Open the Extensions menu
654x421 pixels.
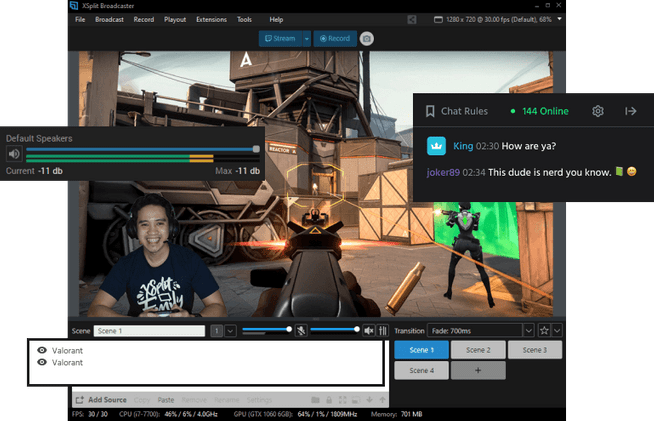tap(211, 20)
